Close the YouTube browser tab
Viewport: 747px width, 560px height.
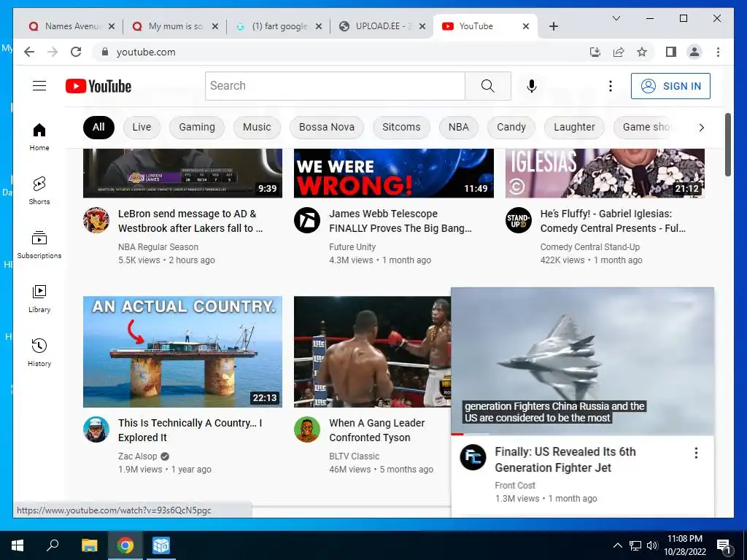coord(526,26)
